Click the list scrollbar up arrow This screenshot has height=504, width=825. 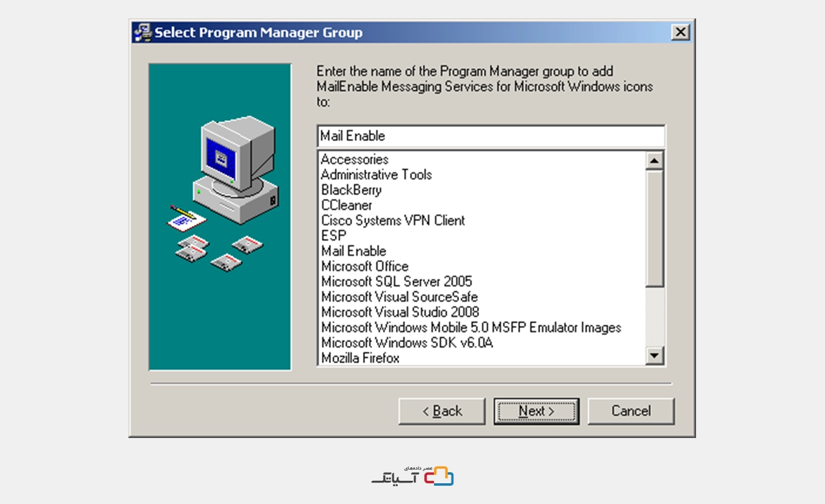[654, 161]
